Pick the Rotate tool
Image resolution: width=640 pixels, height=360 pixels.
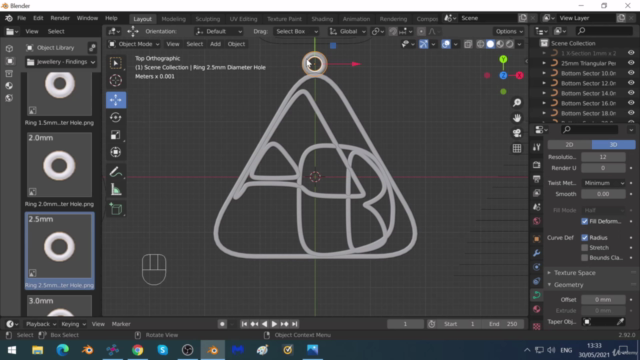(116, 118)
